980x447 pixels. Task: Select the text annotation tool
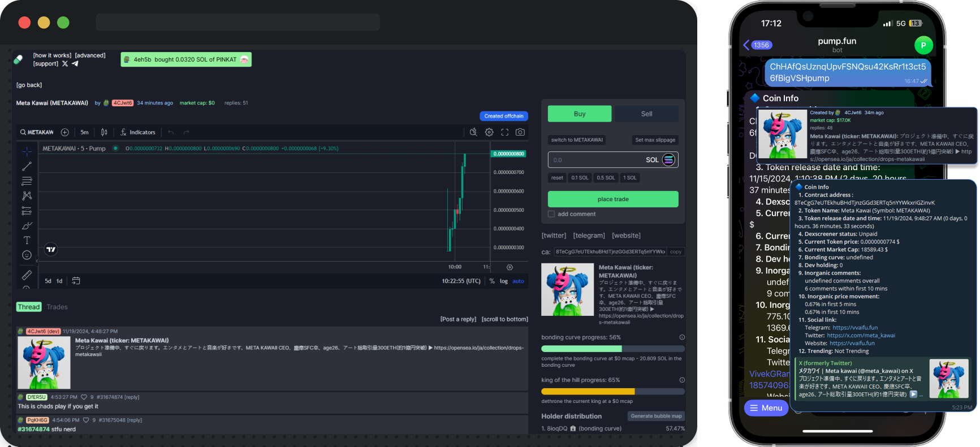coord(27,240)
